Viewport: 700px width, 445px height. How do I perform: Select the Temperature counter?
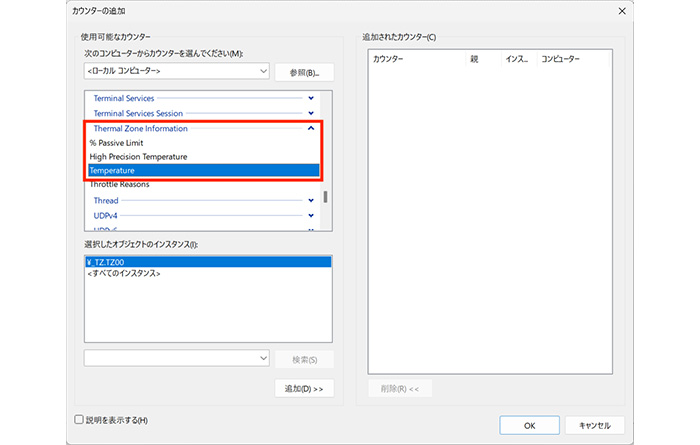112,171
